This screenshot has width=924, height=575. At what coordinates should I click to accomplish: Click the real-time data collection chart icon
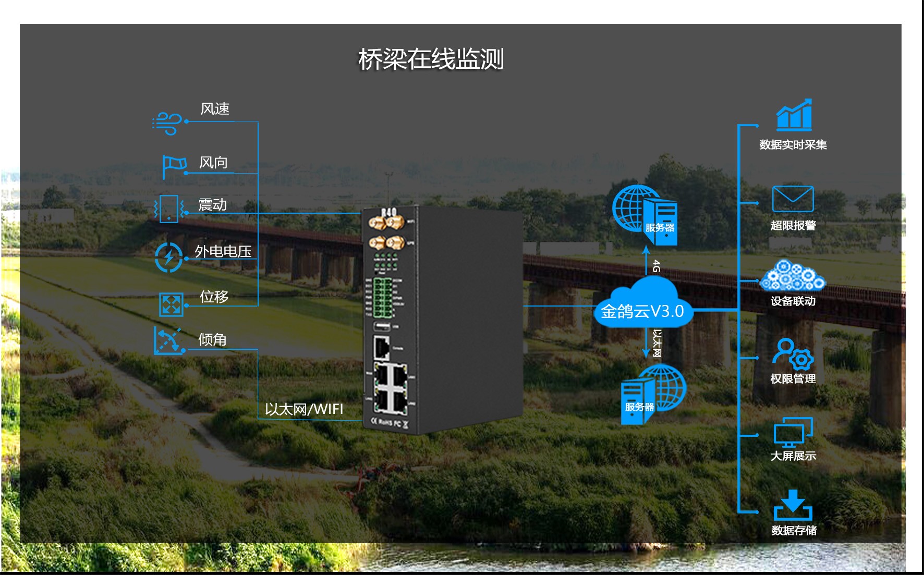point(794,115)
